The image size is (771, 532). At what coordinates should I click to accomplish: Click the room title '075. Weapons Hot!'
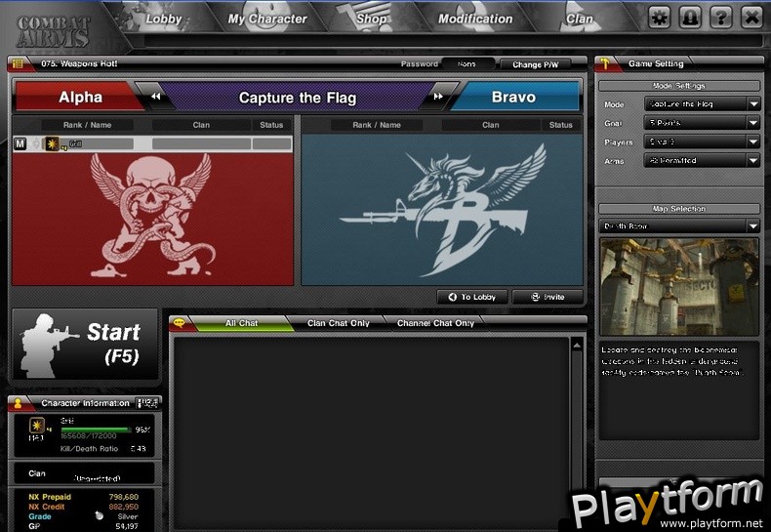tap(79, 63)
